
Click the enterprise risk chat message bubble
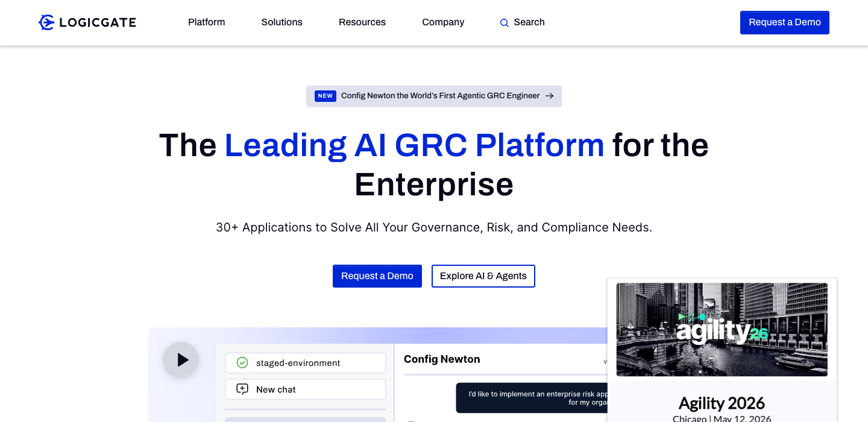click(532, 398)
